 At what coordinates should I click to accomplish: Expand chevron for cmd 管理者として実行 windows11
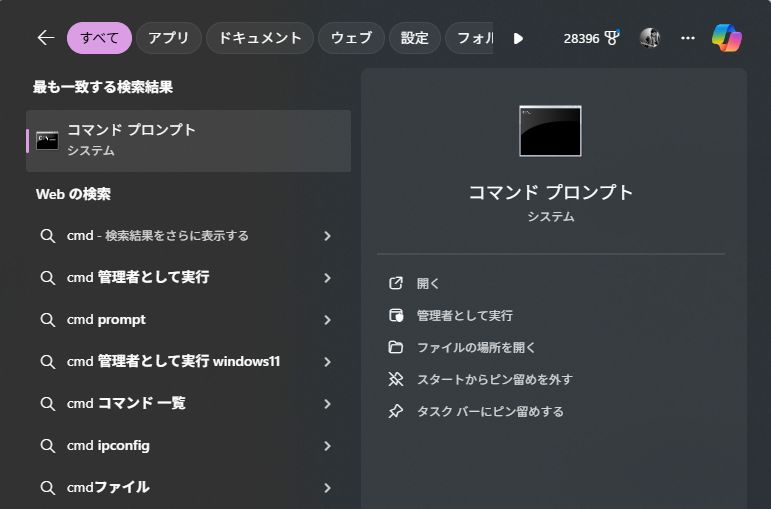click(x=327, y=362)
